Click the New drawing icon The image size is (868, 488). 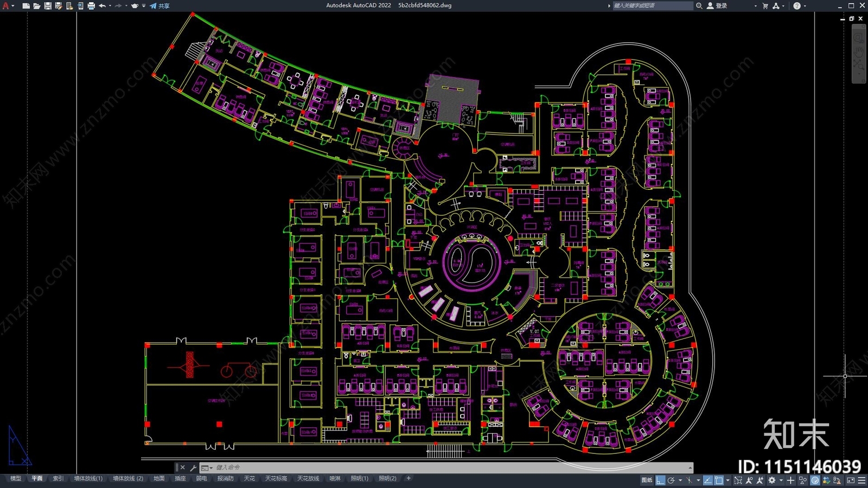pos(25,5)
